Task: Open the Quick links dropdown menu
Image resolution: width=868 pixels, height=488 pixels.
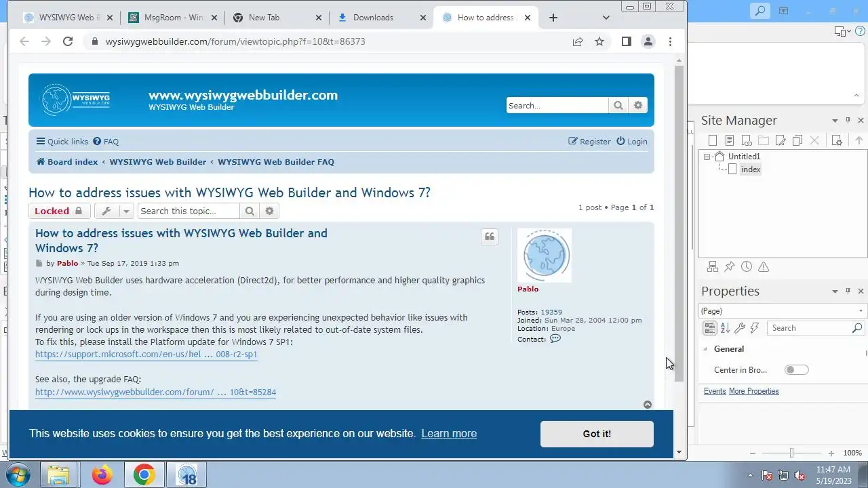Action: [62, 142]
